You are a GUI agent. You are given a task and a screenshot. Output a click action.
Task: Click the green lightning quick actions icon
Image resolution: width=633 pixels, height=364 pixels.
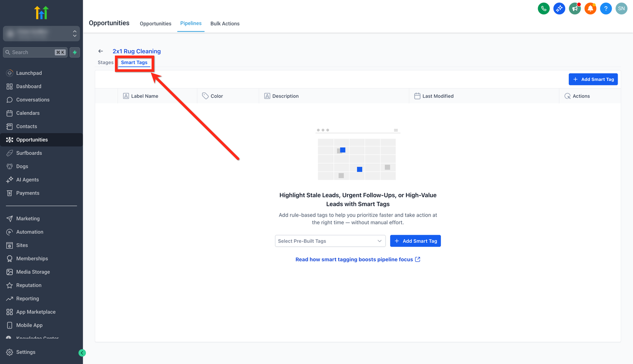pyautogui.click(x=75, y=52)
